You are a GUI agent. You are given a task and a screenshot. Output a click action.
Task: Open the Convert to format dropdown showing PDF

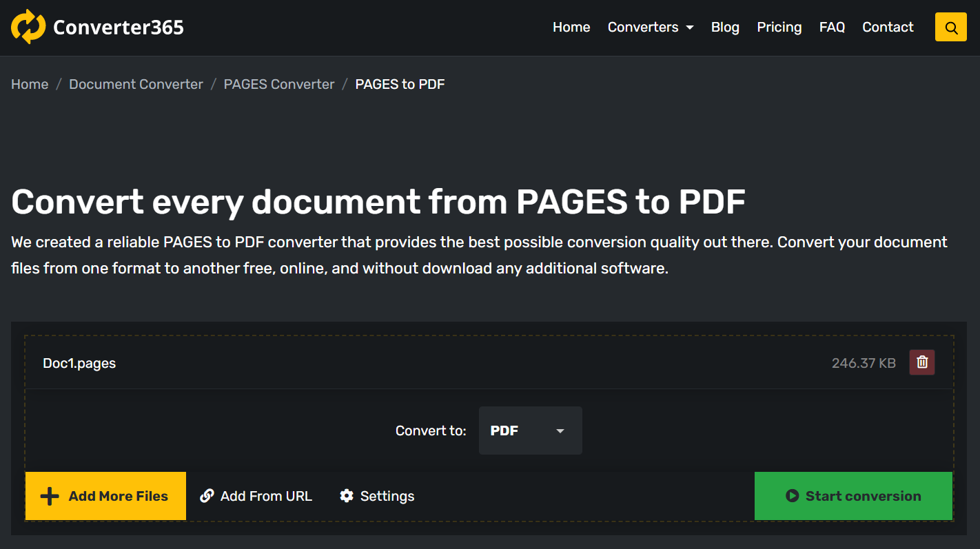tap(530, 431)
